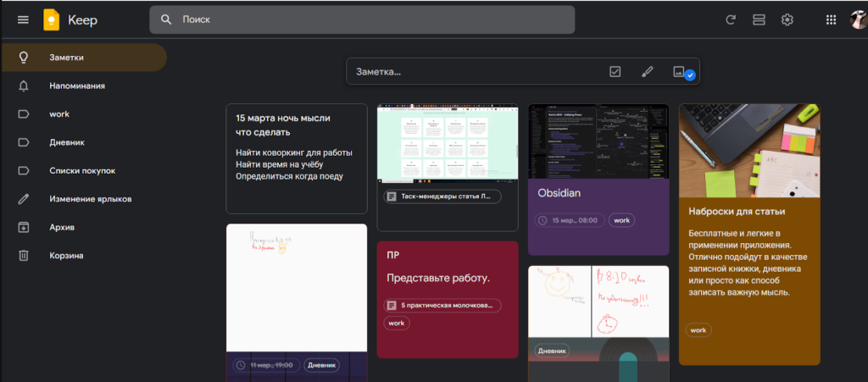This screenshot has height=382, width=868.
Task: Switch to list view layout icon
Action: [759, 19]
